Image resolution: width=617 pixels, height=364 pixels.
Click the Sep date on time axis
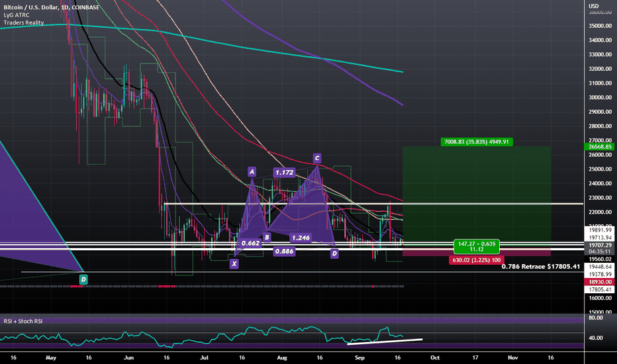[x=359, y=357]
